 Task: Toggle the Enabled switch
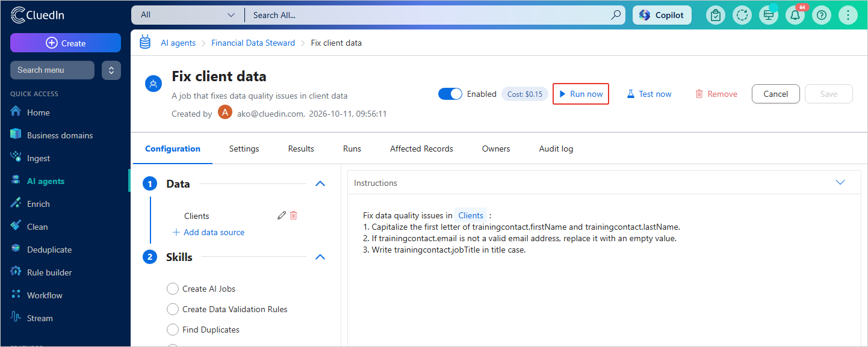[x=450, y=94]
